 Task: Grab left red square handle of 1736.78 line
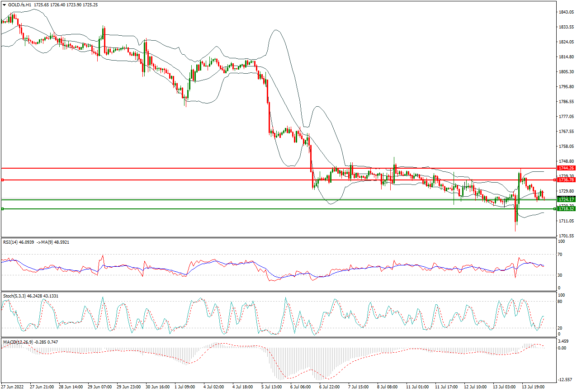3,180
